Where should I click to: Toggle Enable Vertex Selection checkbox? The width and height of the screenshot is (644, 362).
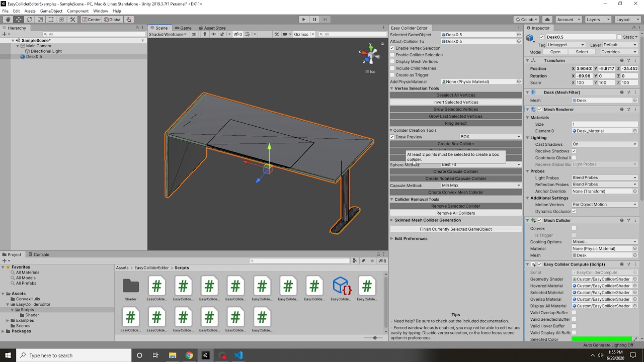(x=392, y=48)
